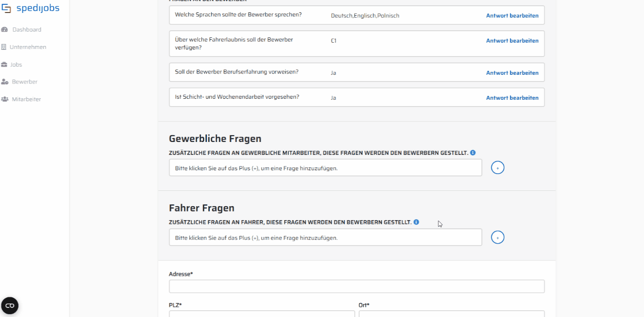
Task: Edit answer for Schicht- und Wochenendarbeit
Action: 512,98
